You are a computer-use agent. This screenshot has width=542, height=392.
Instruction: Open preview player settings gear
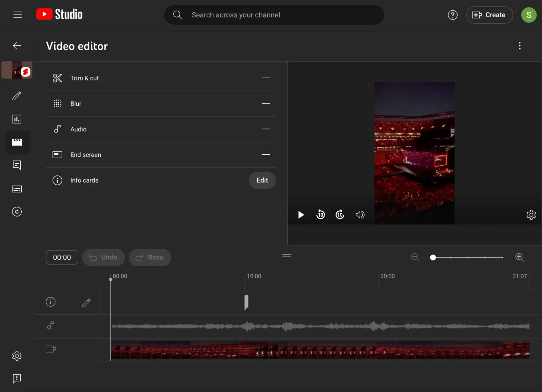tap(531, 215)
